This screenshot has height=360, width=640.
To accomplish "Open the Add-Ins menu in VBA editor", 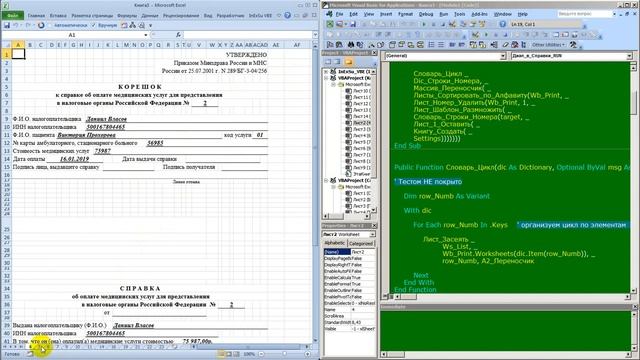I will point(479,14).
